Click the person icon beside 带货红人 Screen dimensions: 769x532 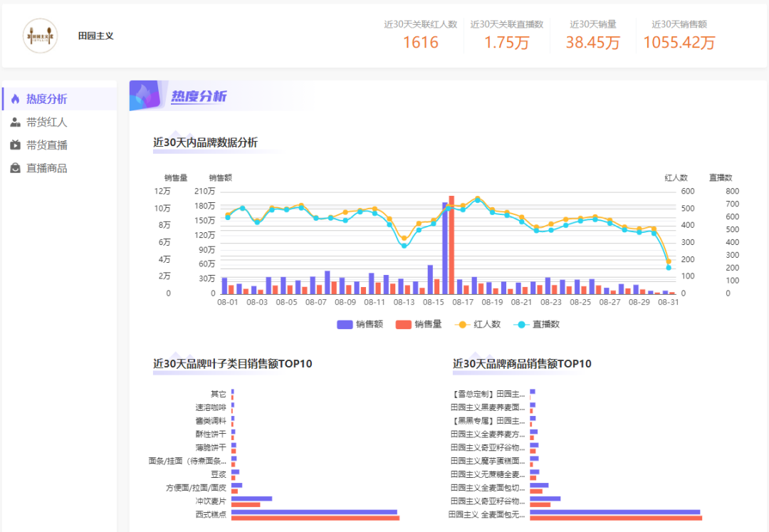point(16,122)
